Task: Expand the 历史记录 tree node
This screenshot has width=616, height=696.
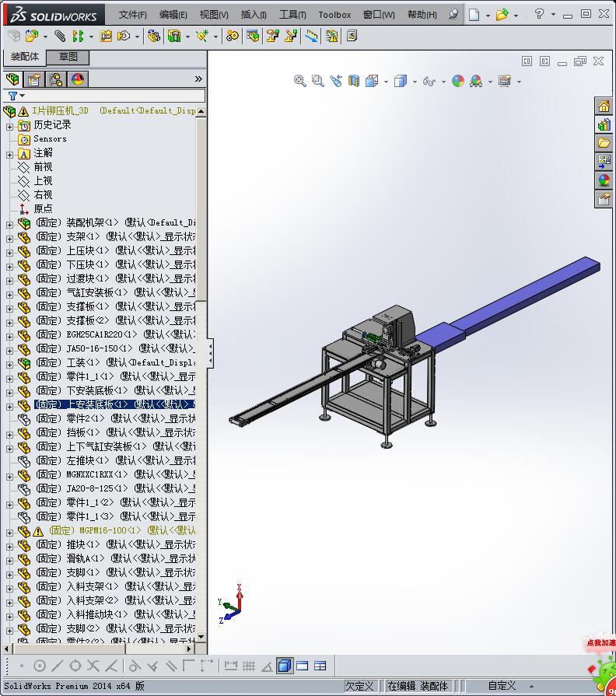Action: (x=10, y=127)
